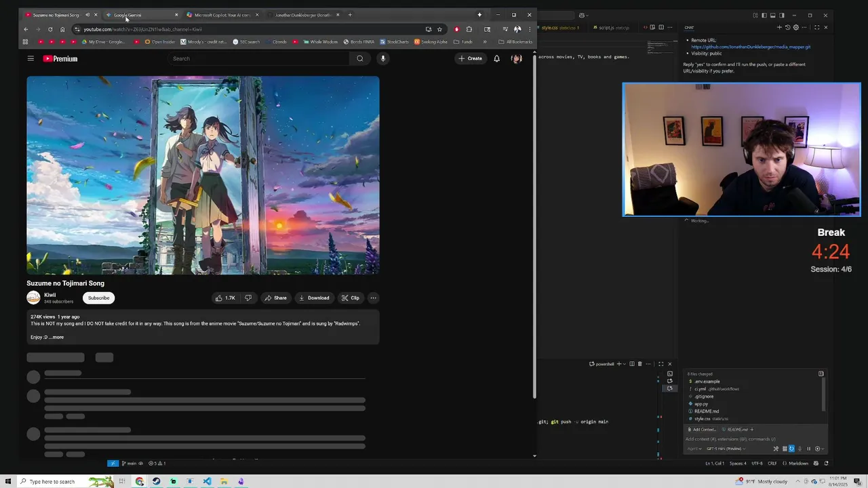This screenshot has height=488, width=868.
Task: Open the YouTube Create menu
Action: 470,58
